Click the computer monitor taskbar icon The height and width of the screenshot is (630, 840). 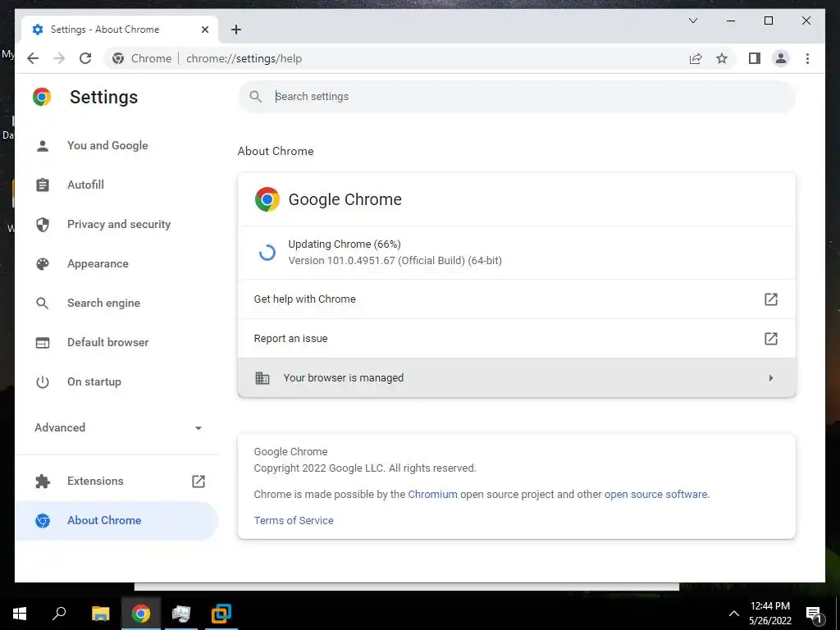point(181,614)
